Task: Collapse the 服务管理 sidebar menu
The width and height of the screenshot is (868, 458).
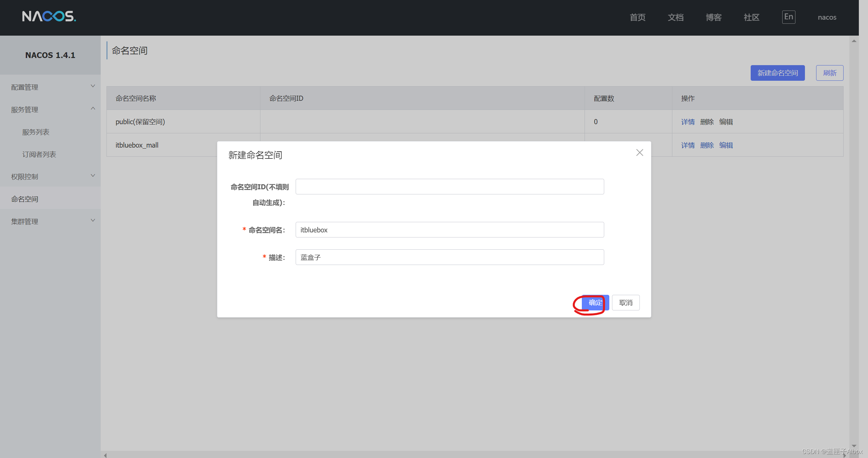Action: (50, 110)
